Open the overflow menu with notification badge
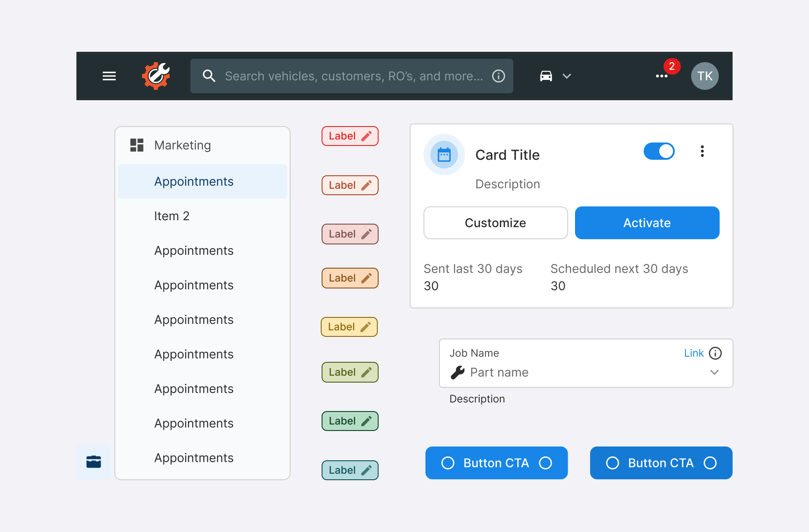 [x=661, y=76]
